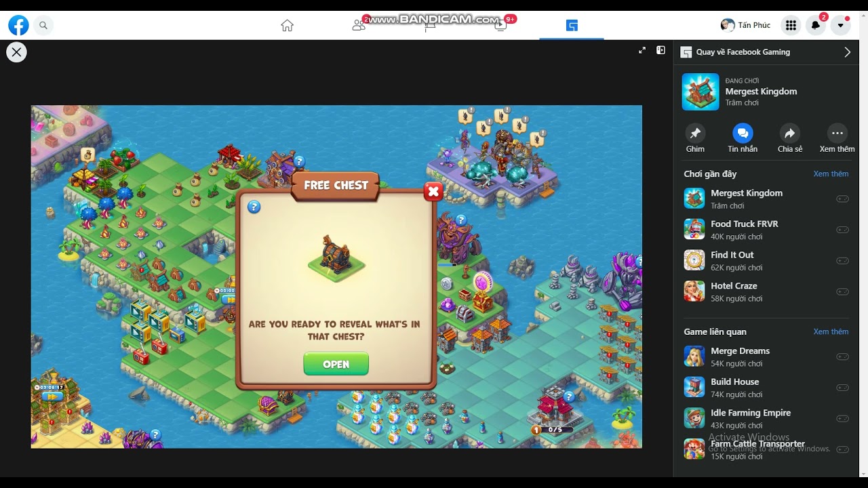
Task: Open Hotel Craze game
Action: (766, 291)
